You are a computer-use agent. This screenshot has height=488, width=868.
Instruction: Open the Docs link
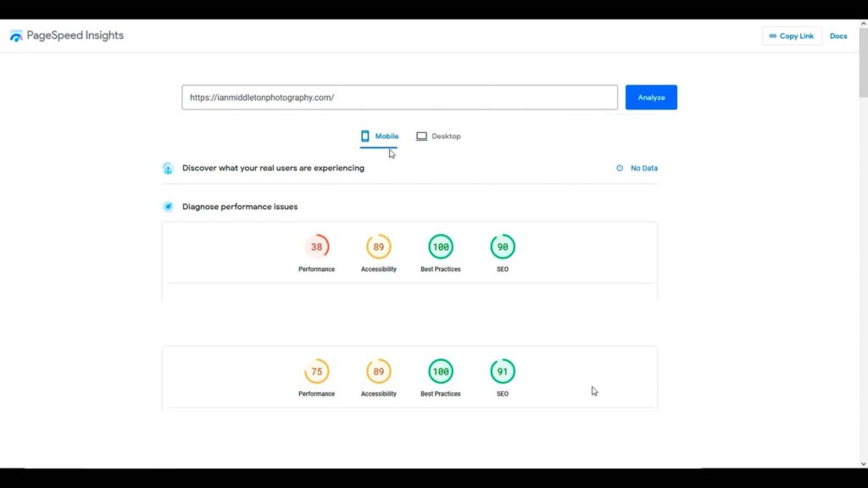[x=838, y=36]
